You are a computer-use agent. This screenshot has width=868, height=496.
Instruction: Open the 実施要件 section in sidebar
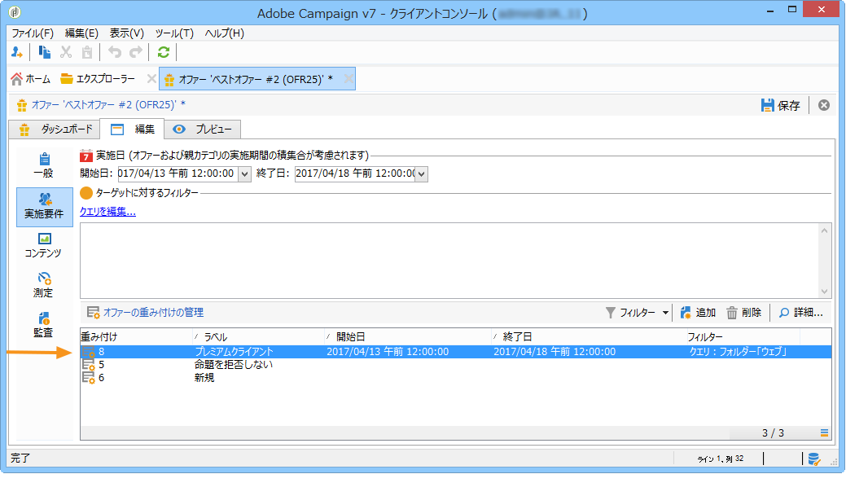(44, 207)
